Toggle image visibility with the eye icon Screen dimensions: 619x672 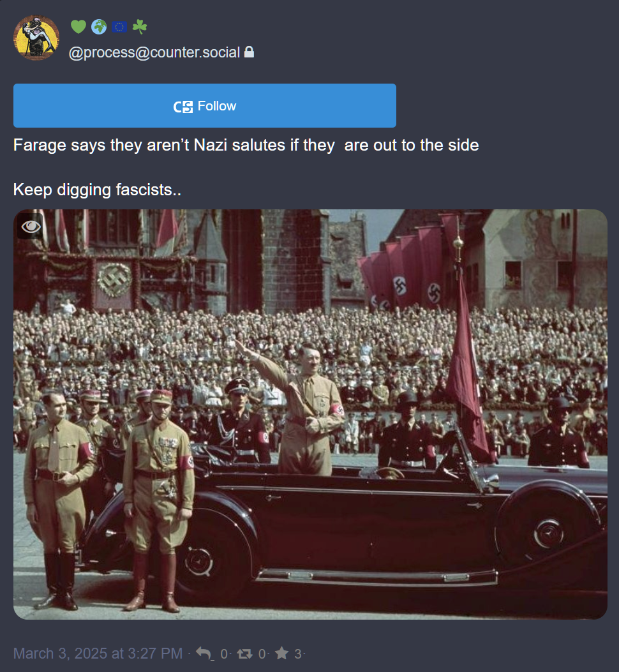pos(31,227)
